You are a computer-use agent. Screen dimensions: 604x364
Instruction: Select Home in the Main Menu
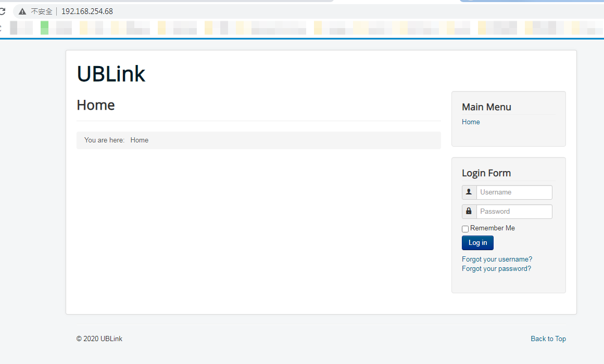[x=471, y=122]
